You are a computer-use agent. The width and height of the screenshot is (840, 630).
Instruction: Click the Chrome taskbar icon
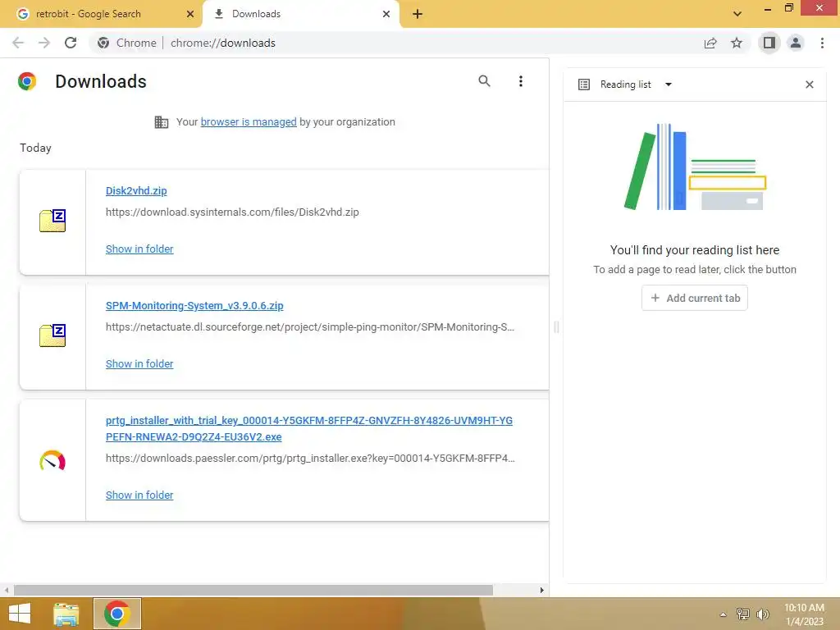[x=117, y=614]
